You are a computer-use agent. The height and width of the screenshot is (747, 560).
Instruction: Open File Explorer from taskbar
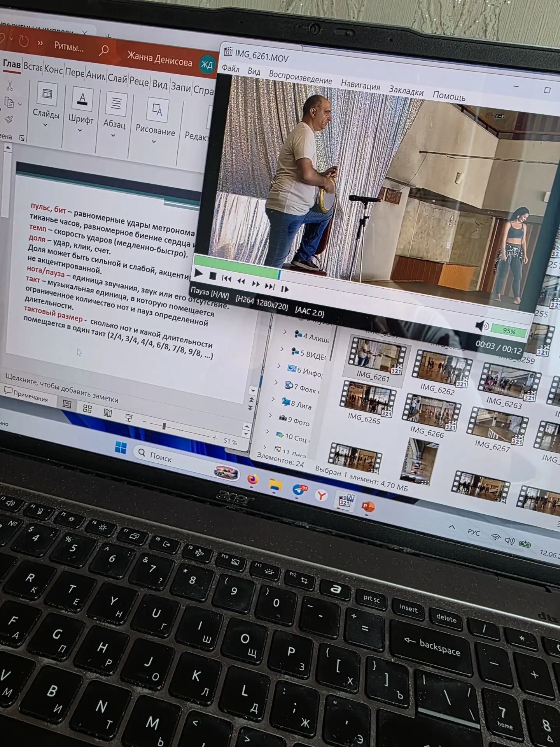(x=275, y=484)
